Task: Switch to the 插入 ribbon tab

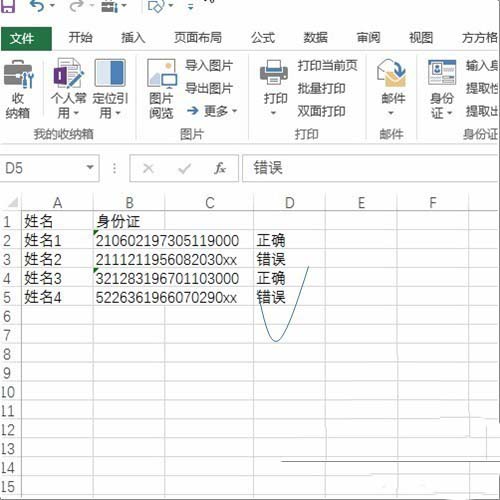Action: coord(133,38)
